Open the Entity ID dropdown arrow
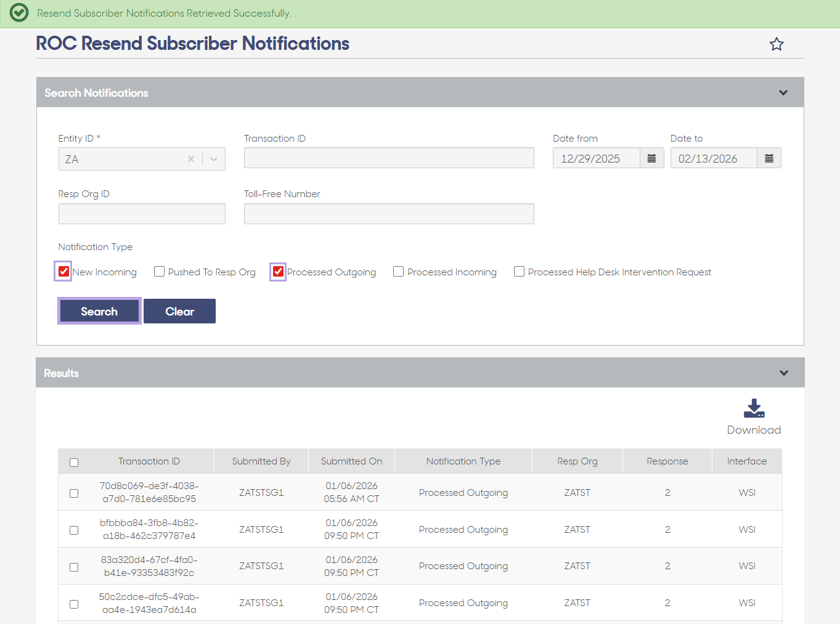 point(214,159)
